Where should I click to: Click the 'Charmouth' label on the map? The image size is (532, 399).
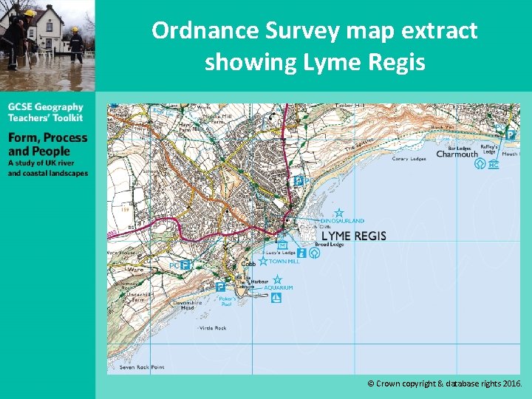click(x=457, y=154)
